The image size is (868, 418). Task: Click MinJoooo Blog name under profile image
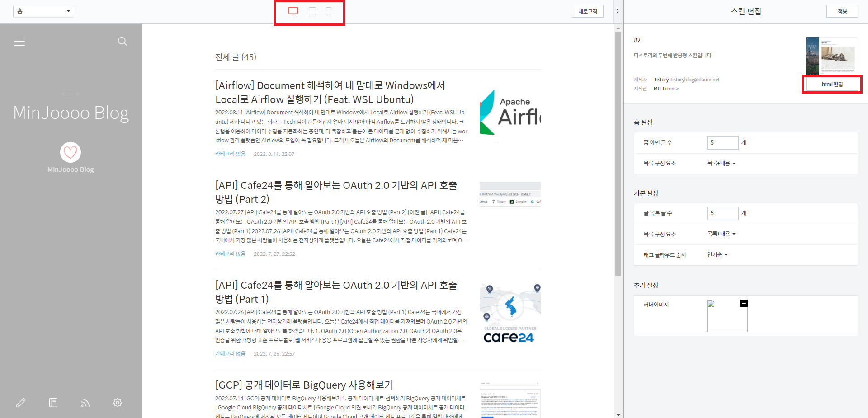pyautogui.click(x=71, y=169)
